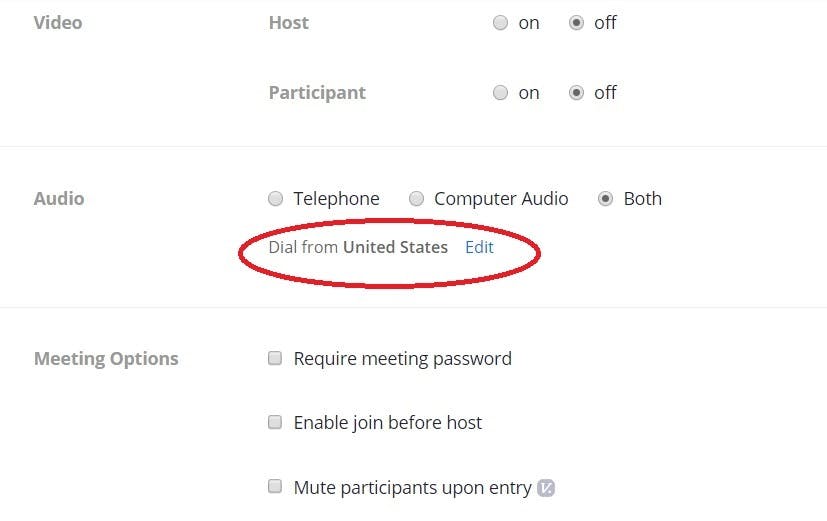Turn Participant video on
827x521 pixels.
coord(501,93)
